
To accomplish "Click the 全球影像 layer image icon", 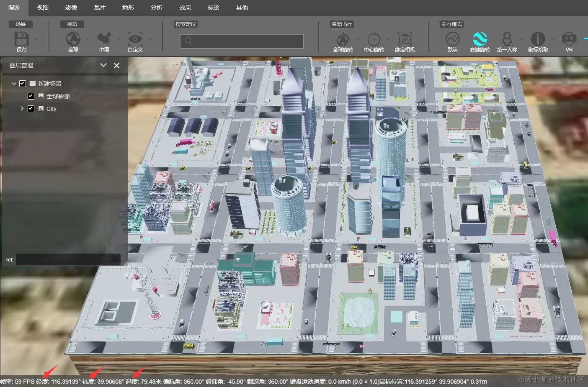I will (x=41, y=96).
